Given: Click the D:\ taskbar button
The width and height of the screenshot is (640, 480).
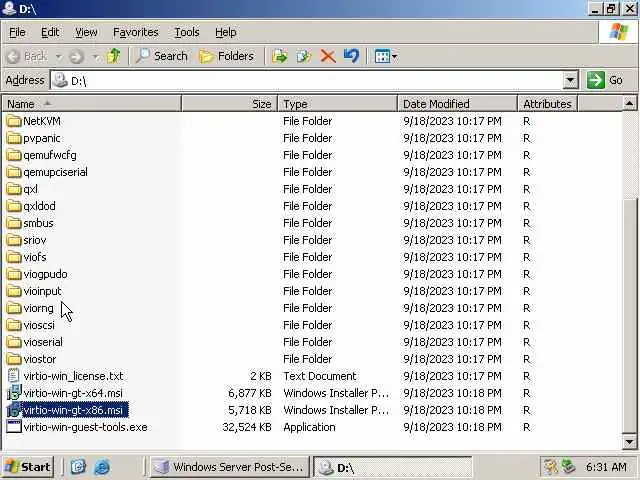Looking at the screenshot, I should tap(393, 467).
